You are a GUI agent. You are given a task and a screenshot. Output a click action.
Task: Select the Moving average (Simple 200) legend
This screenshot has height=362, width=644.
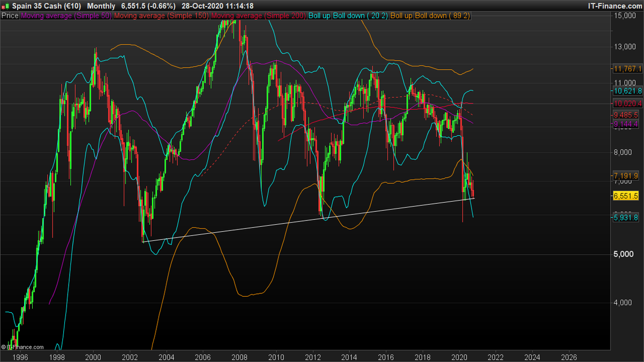pos(259,16)
